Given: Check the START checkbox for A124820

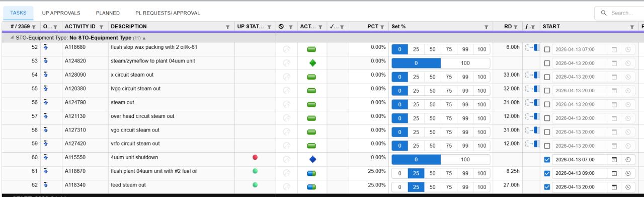Looking at the screenshot, I should [547, 63].
